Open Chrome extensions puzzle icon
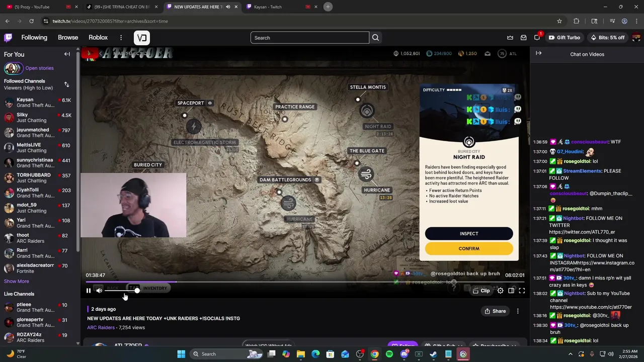Screen dimensions: 644x362 pyautogui.click(x=577, y=21)
